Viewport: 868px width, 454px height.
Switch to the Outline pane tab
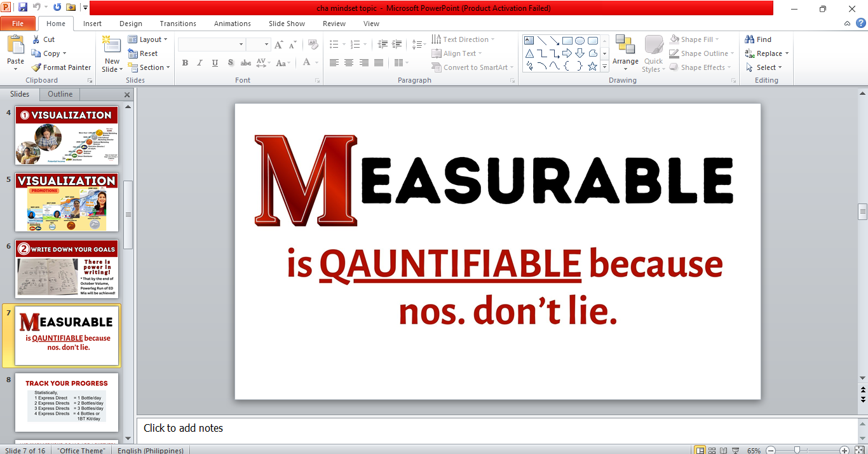tap(60, 94)
